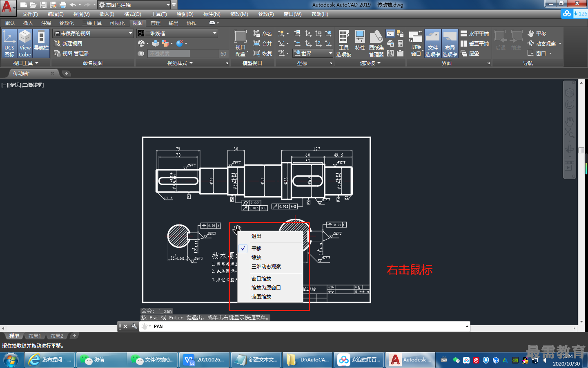588x368 pixels.
Task: Open the 特性 properties palette
Action: click(x=360, y=41)
